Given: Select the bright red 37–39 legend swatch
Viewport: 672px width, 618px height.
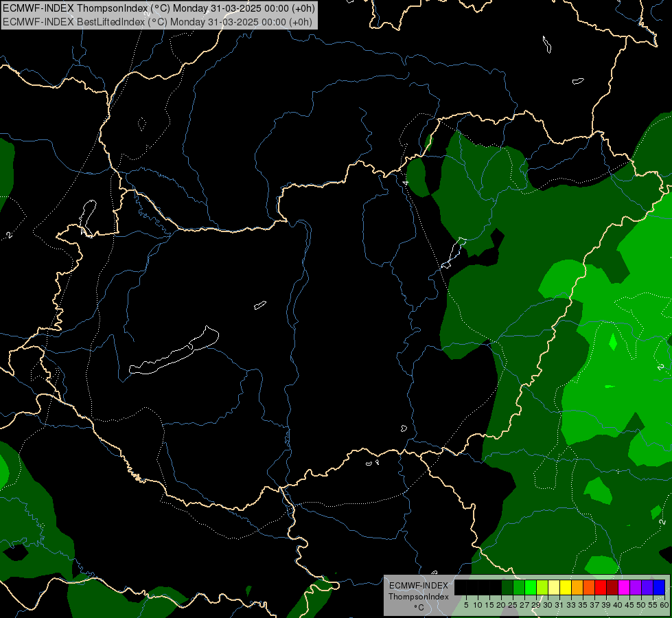Looking at the screenshot, I should click(x=601, y=587).
